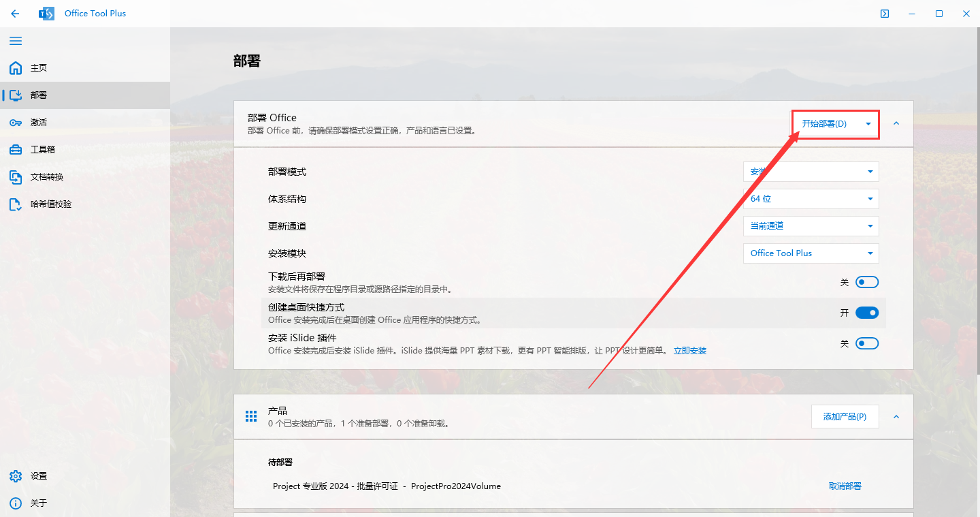The width and height of the screenshot is (980, 517).
Task: Enable 下载后再部署 (deploy after download)
Action: (x=867, y=281)
